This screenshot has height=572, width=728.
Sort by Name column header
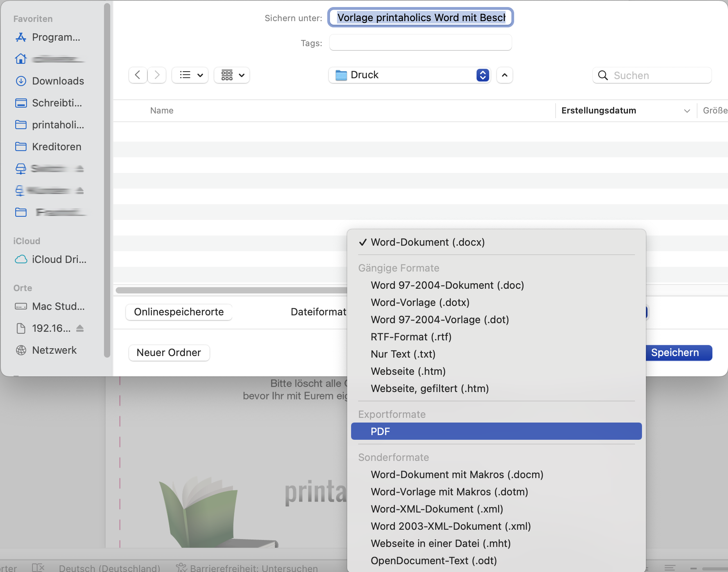tap(162, 111)
